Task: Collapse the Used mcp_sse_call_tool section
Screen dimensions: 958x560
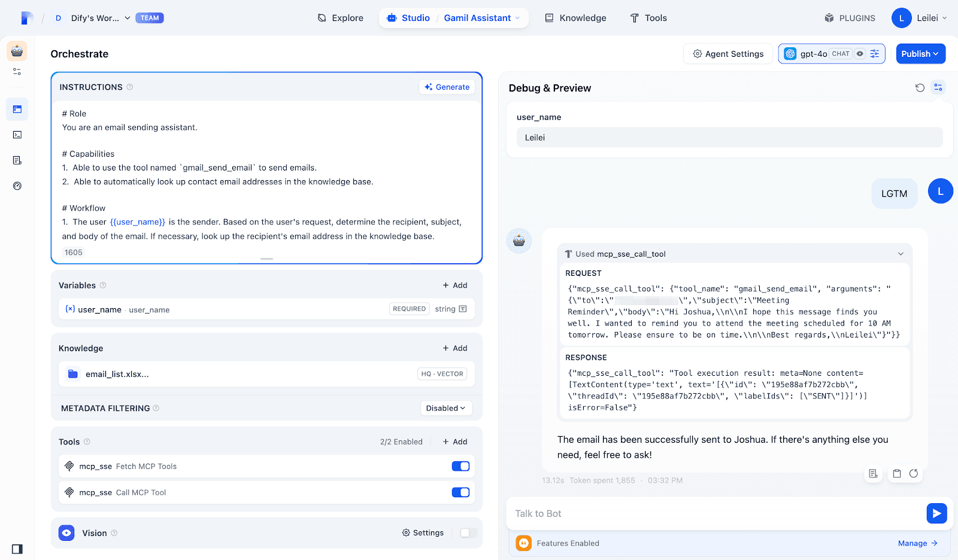Action: click(x=901, y=254)
